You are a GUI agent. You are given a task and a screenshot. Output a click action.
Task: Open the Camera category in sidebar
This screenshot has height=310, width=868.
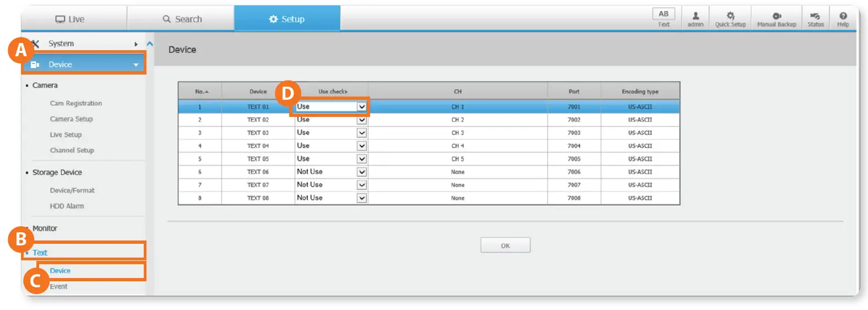coord(45,85)
